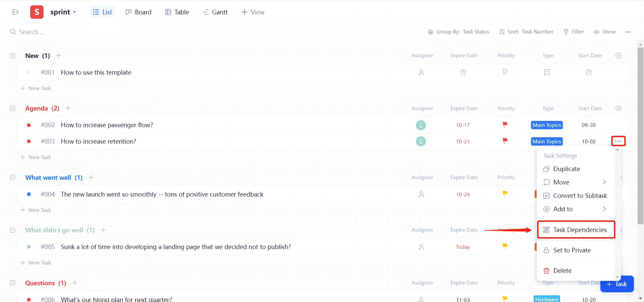
Task: Select the Gantt view tab
Action: [x=215, y=12]
